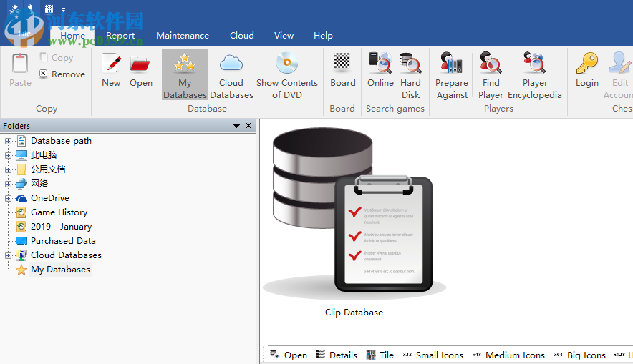Switch to the Maintenance ribbon tab
Image resolution: width=633 pixels, height=364 pixels.
[183, 36]
